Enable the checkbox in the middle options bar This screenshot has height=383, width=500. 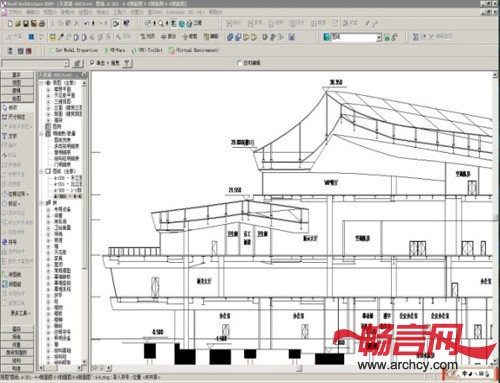(239, 63)
